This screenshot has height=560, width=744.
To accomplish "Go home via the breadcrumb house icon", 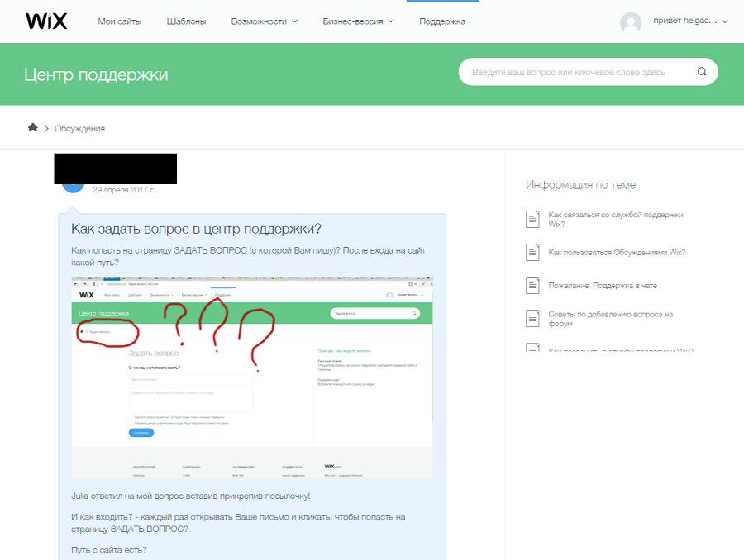I will click(33, 127).
